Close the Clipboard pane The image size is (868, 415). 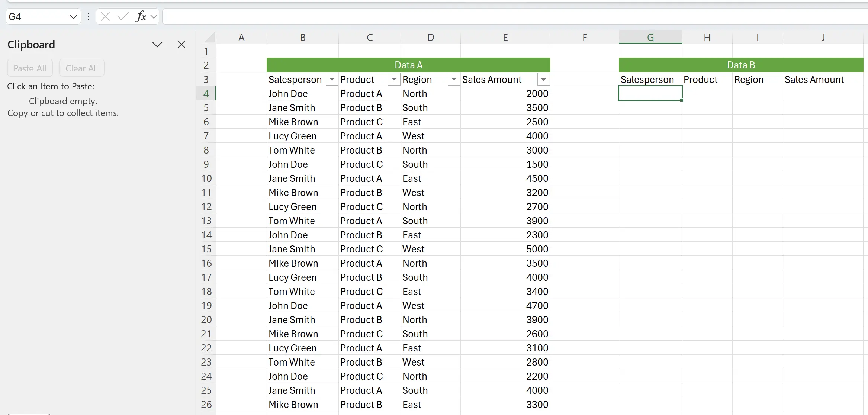pos(181,45)
